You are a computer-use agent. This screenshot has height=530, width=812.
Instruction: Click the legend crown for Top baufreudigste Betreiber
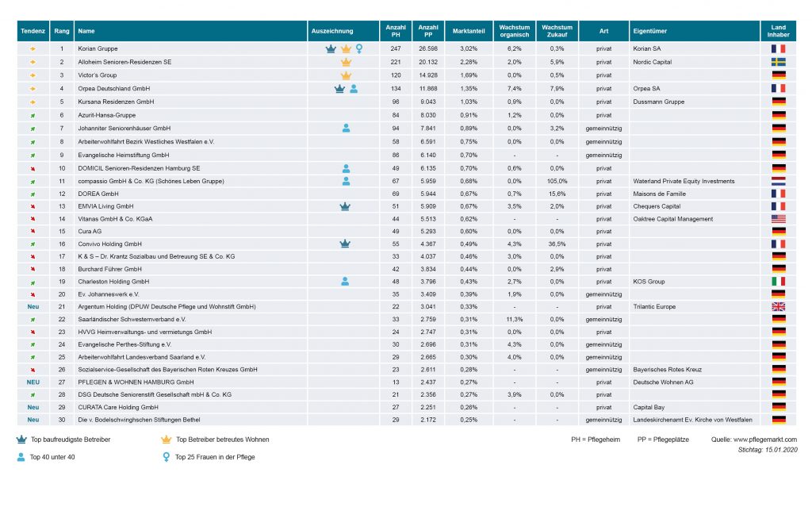(21, 440)
